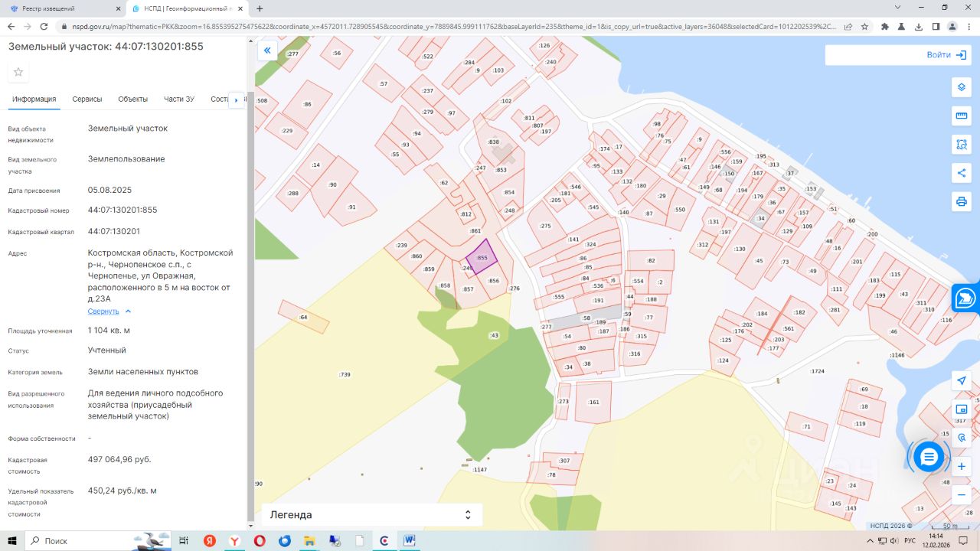Viewport: 980px width, 551px height.
Task: Print the map
Action: point(962,202)
